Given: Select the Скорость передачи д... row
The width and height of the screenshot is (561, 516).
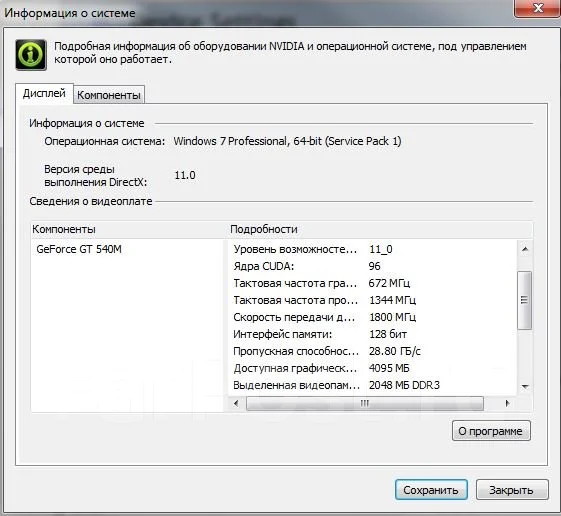Looking at the screenshot, I should (x=372, y=317).
